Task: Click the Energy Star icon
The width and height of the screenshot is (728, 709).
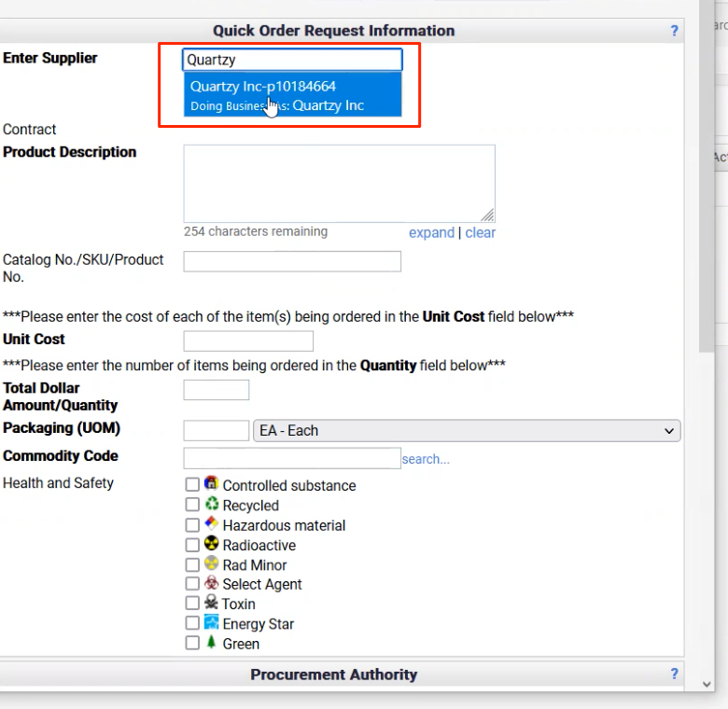Action: 211,622
